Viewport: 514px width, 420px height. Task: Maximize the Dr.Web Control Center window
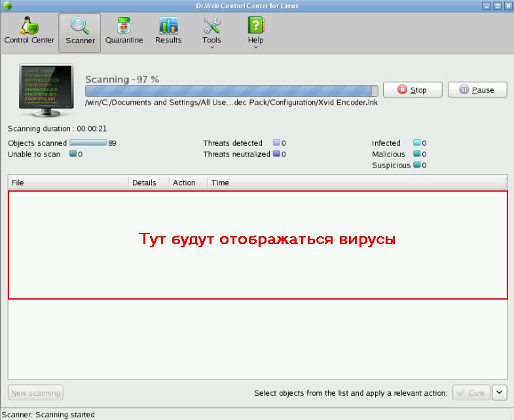(497, 6)
